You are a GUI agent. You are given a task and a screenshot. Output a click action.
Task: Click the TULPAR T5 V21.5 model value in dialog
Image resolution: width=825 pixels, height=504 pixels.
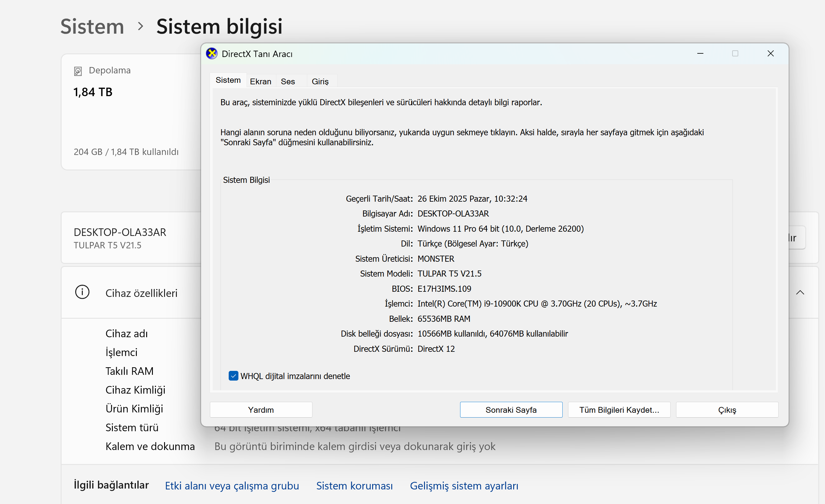pos(449,274)
